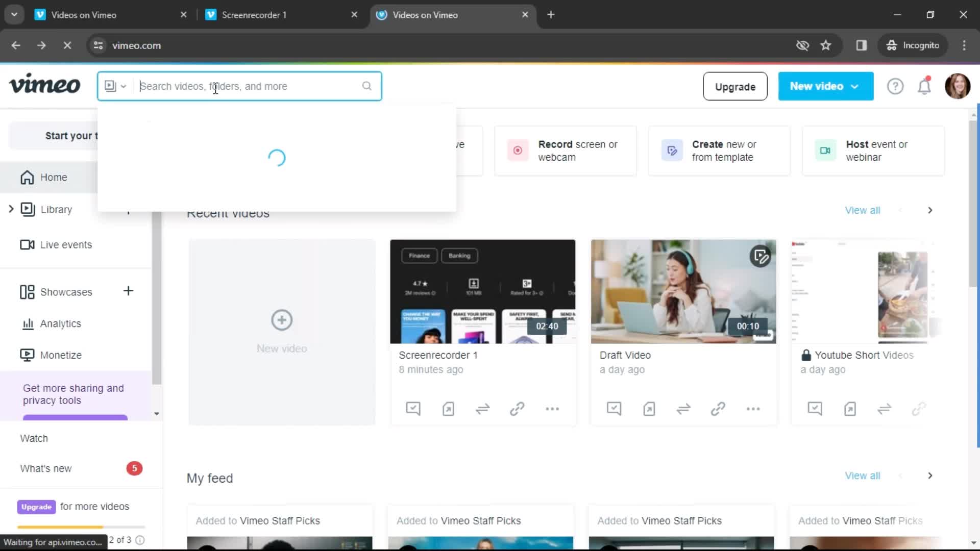Open the search scope dropdown icon
980x551 pixels.
115,86
